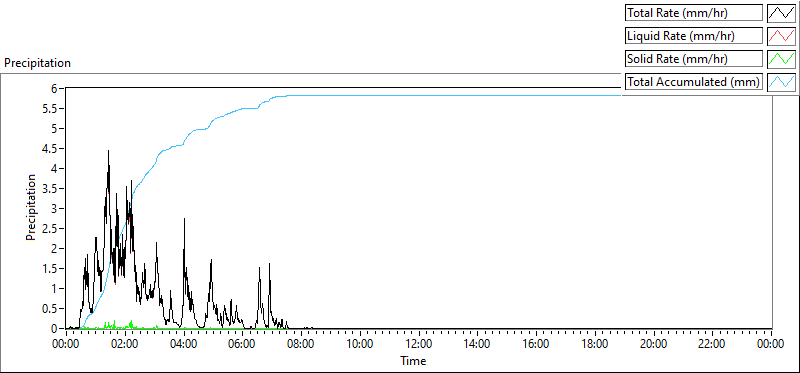Click the 16:00 time axis label
The image size is (800, 373).
536,344
